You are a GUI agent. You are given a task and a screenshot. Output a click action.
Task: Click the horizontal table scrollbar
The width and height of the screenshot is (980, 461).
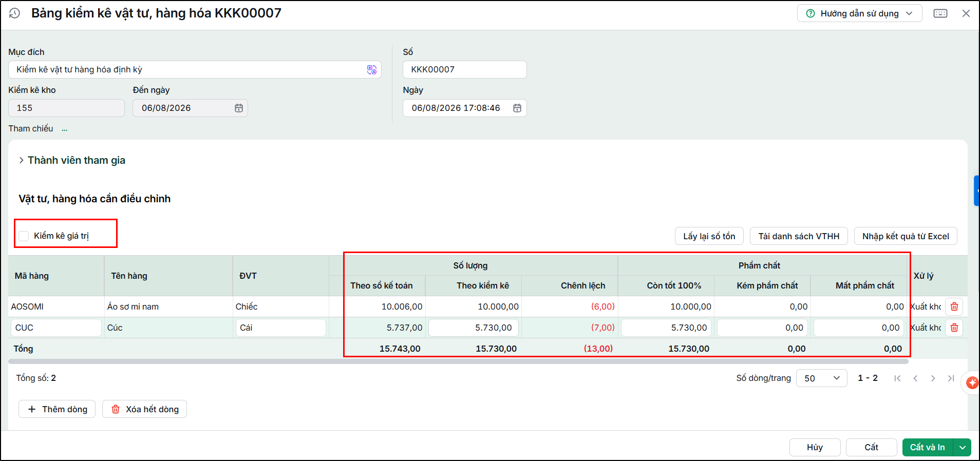tap(458, 361)
